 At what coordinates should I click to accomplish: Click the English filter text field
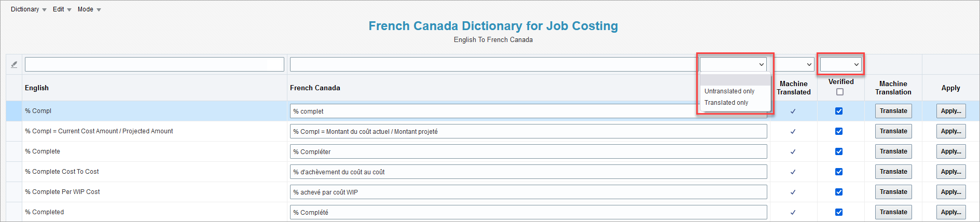click(x=155, y=64)
